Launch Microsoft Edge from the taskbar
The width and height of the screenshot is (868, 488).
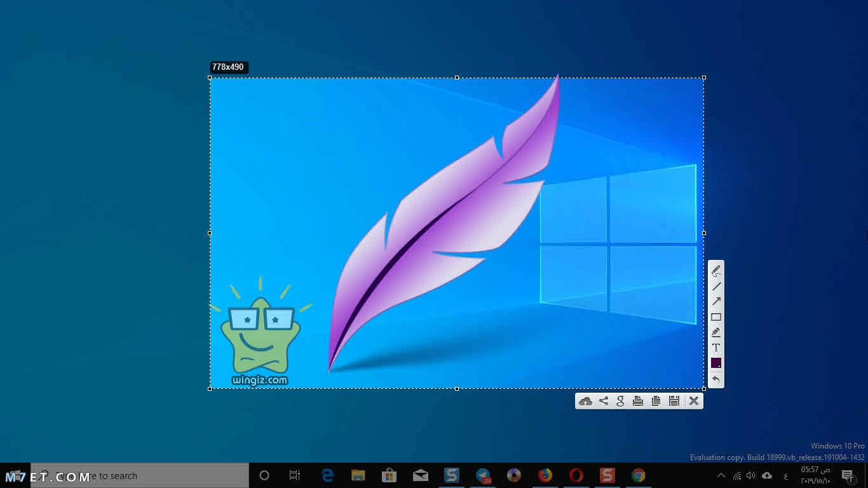[327, 475]
